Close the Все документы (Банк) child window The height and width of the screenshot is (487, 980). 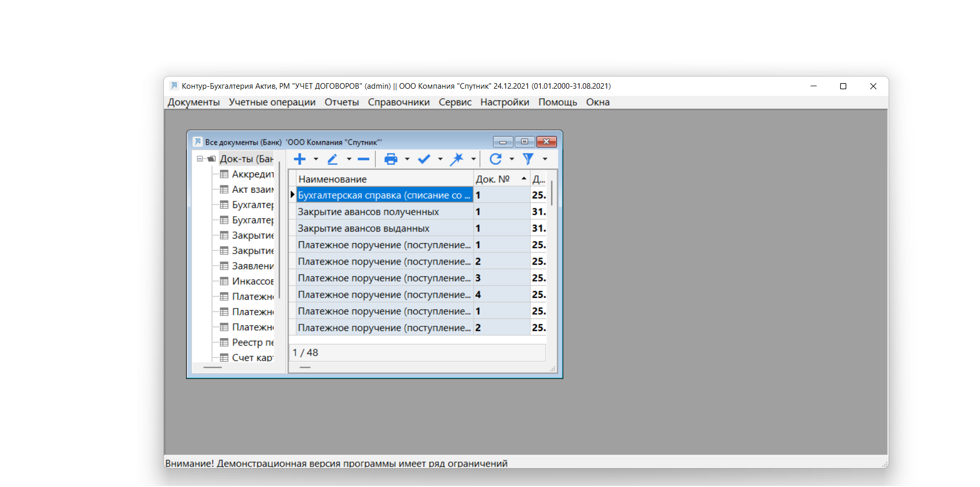point(546,142)
